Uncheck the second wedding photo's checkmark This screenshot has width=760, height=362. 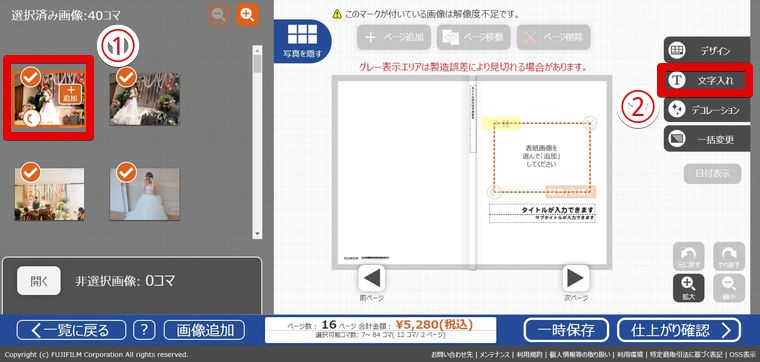[x=127, y=77]
